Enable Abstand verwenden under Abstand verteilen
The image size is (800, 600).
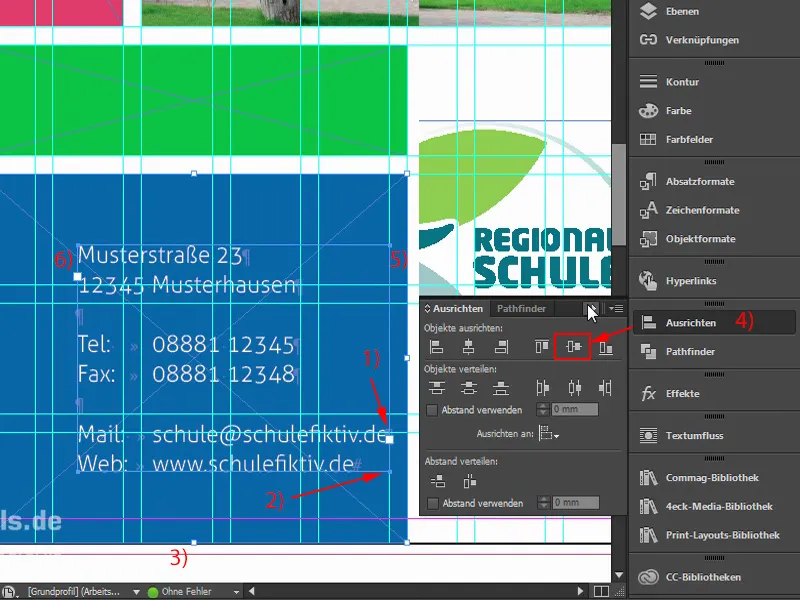[x=433, y=504]
